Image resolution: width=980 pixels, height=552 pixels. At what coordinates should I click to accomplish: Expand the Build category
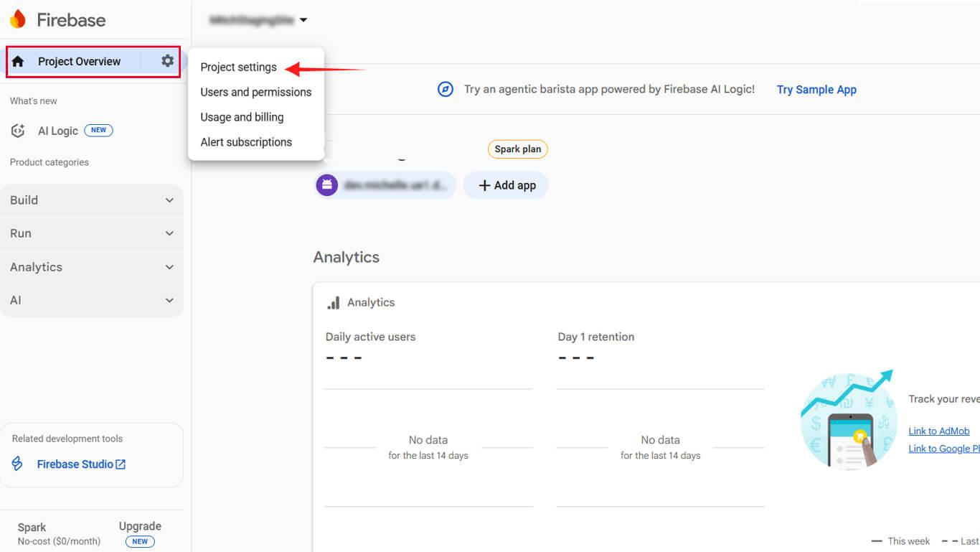pyautogui.click(x=92, y=200)
